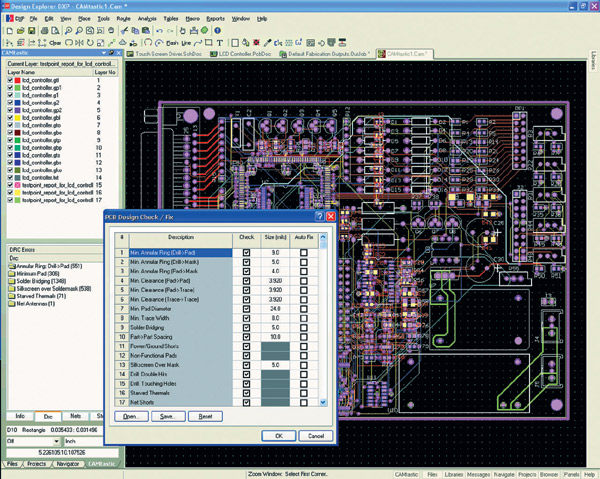Click the Cut scissors icon

pyautogui.click(x=124, y=31)
